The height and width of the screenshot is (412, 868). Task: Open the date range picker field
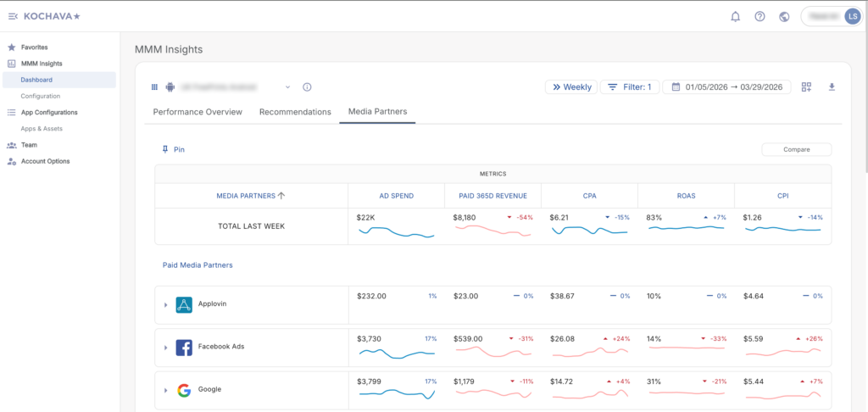(x=726, y=87)
